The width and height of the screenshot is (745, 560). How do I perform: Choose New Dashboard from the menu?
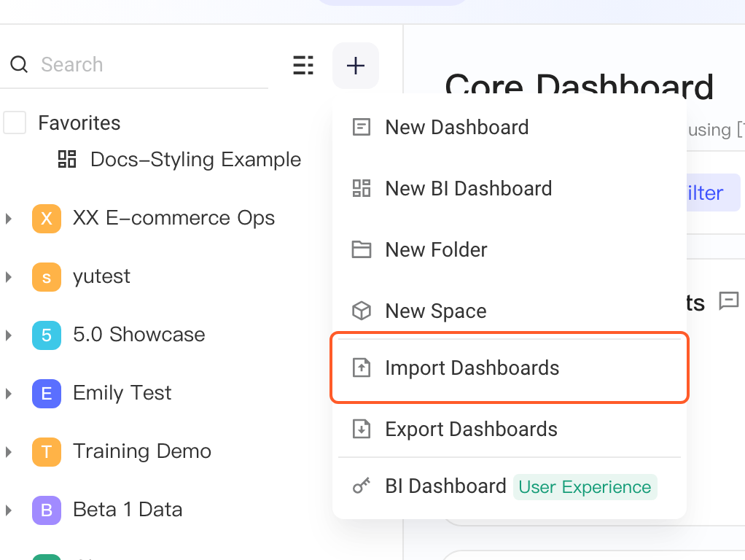(x=510, y=128)
